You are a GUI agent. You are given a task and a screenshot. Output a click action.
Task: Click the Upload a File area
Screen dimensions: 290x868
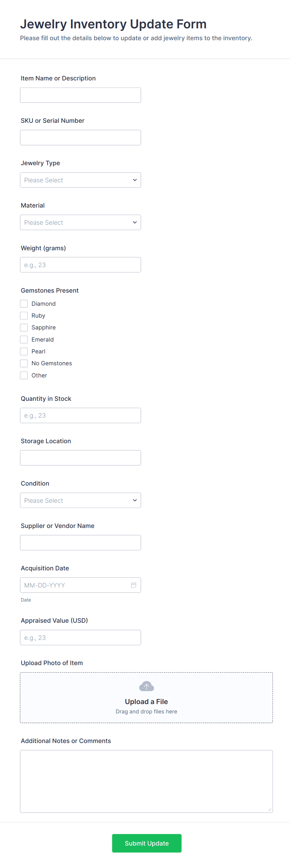pyautogui.click(x=146, y=702)
